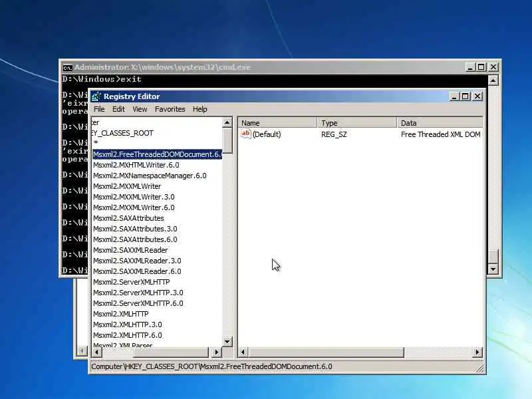Select the Msxml2.SAXXMLReader.6.0 key
Screen dimensions: 532x399
(137, 271)
